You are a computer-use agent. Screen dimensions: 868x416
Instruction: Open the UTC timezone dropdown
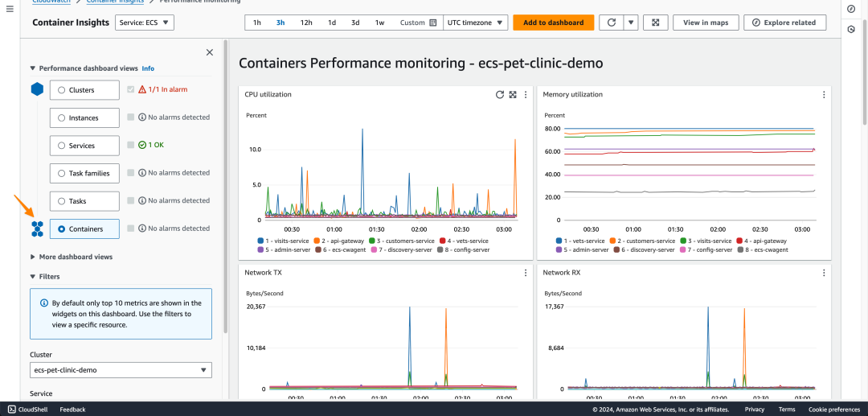coord(475,23)
